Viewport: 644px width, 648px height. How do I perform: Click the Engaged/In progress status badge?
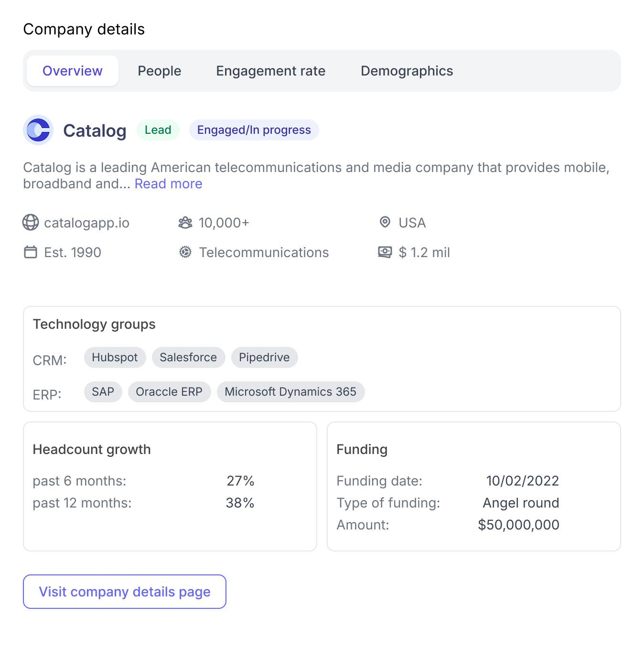pyautogui.click(x=254, y=130)
